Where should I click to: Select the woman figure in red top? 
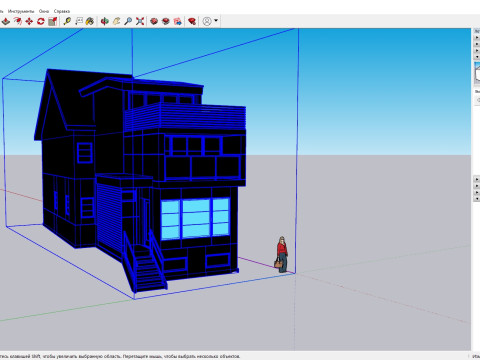(x=282, y=254)
